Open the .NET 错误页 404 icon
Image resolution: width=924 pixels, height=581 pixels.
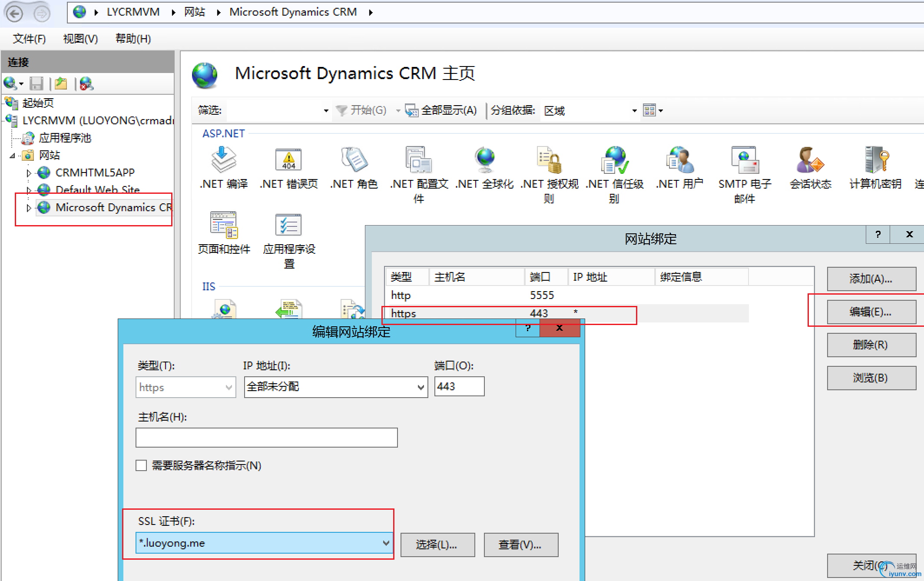[x=288, y=160]
